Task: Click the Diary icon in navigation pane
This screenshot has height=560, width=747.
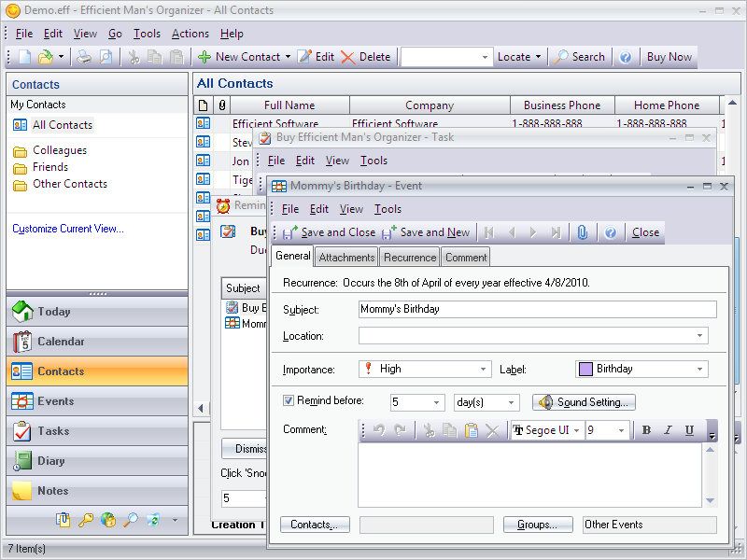Action: (22, 461)
